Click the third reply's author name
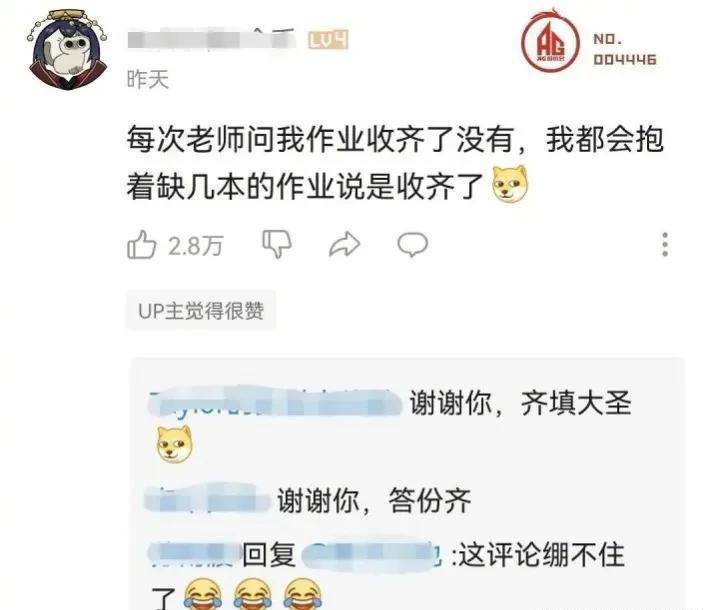The width and height of the screenshot is (719, 610). point(193,553)
